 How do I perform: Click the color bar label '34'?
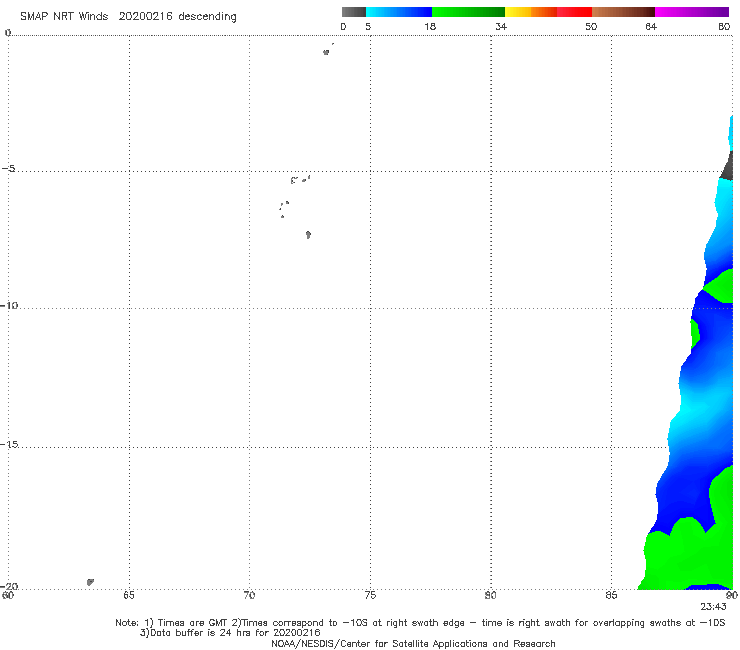[x=501, y=27]
